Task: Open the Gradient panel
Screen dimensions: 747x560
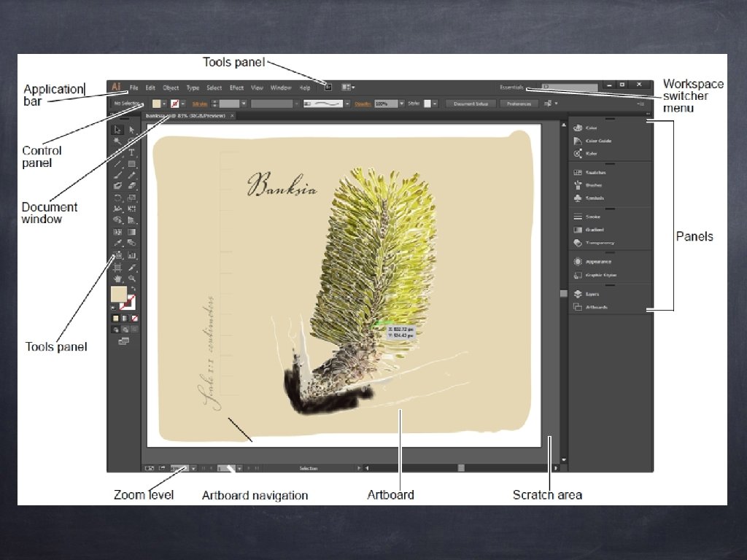Action: (x=594, y=230)
